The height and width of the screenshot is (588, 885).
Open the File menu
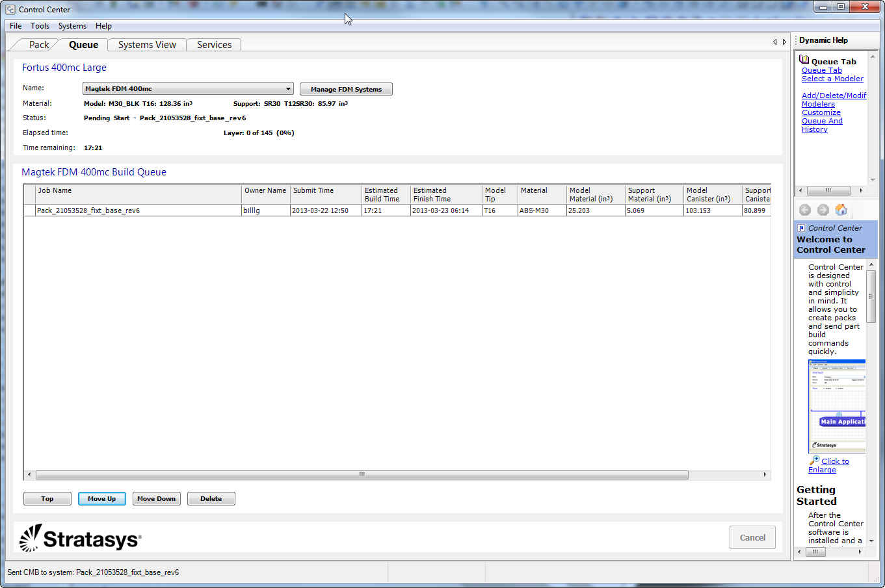tap(16, 26)
